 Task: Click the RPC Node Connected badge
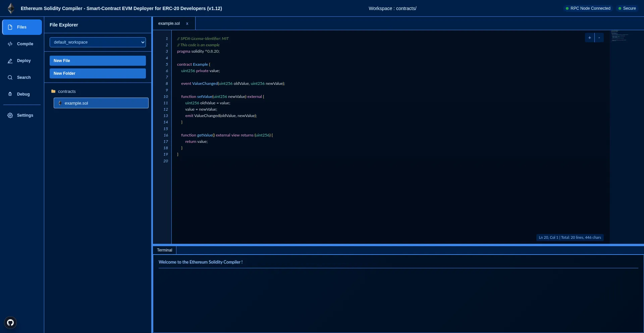pyautogui.click(x=588, y=8)
